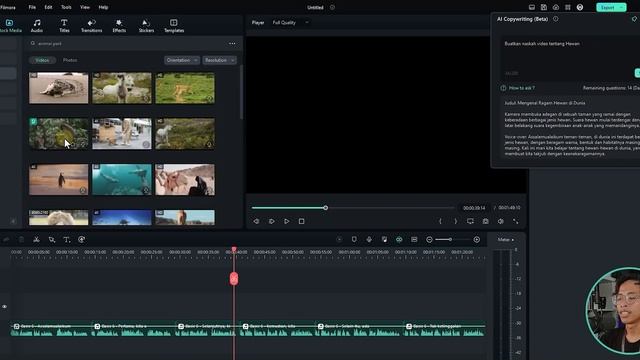Click the play-by-frame forward button

pos(271,221)
